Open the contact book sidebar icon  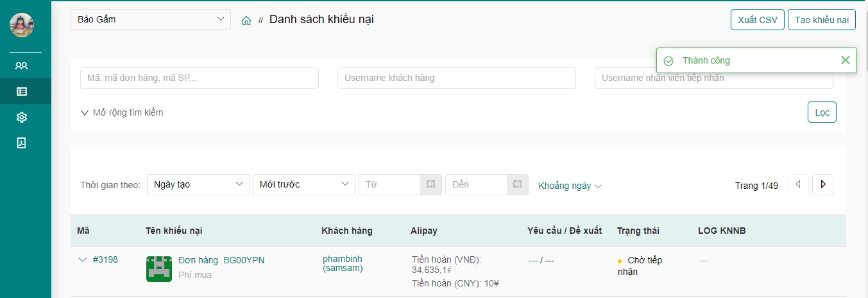pos(22,143)
